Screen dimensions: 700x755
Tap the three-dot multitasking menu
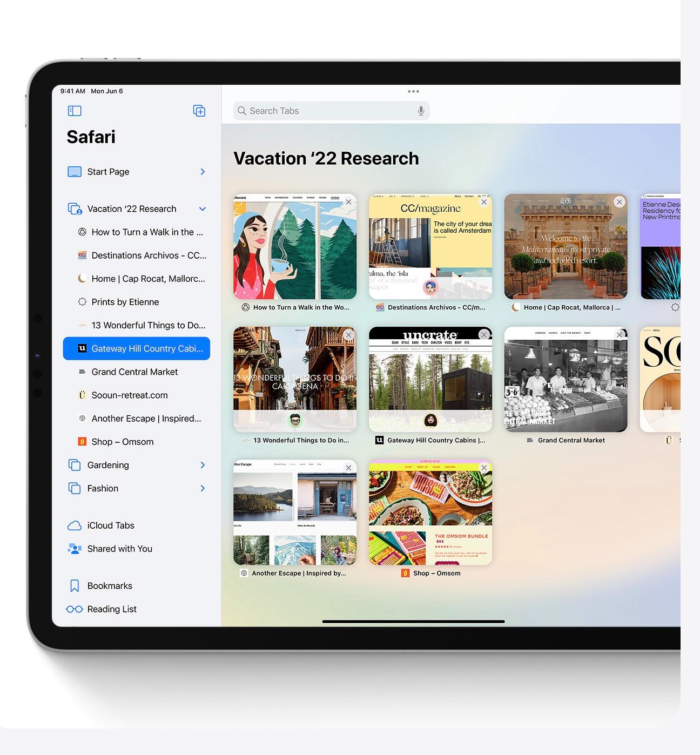[413, 91]
